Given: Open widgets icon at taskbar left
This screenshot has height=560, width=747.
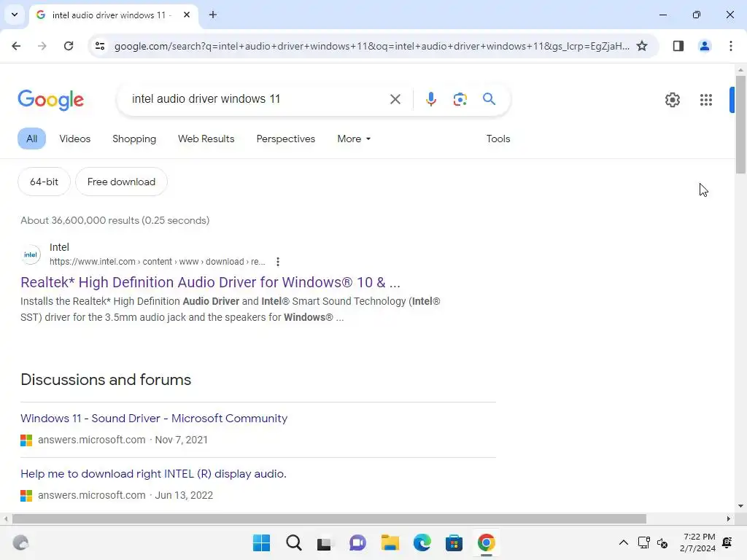Looking at the screenshot, I should [20, 542].
